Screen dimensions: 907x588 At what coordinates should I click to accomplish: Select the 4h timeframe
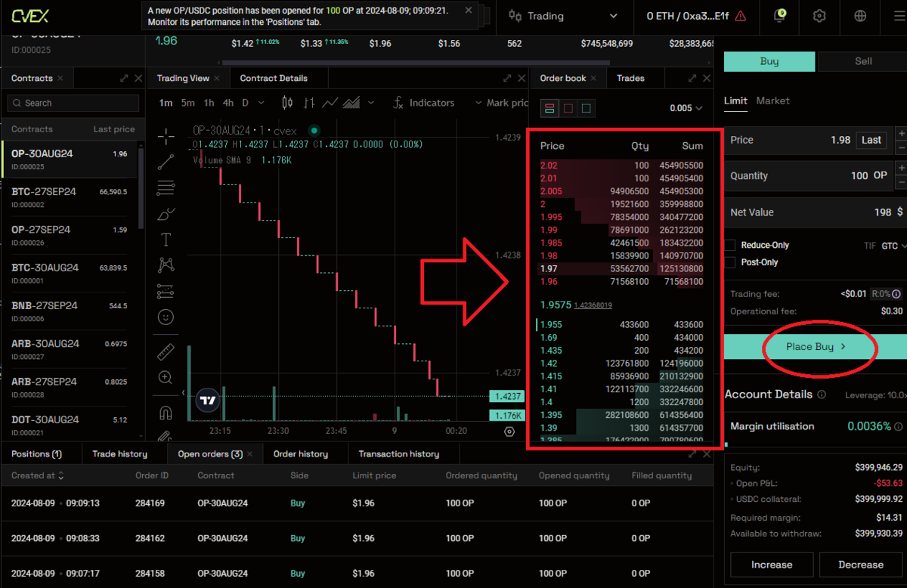[228, 103]
